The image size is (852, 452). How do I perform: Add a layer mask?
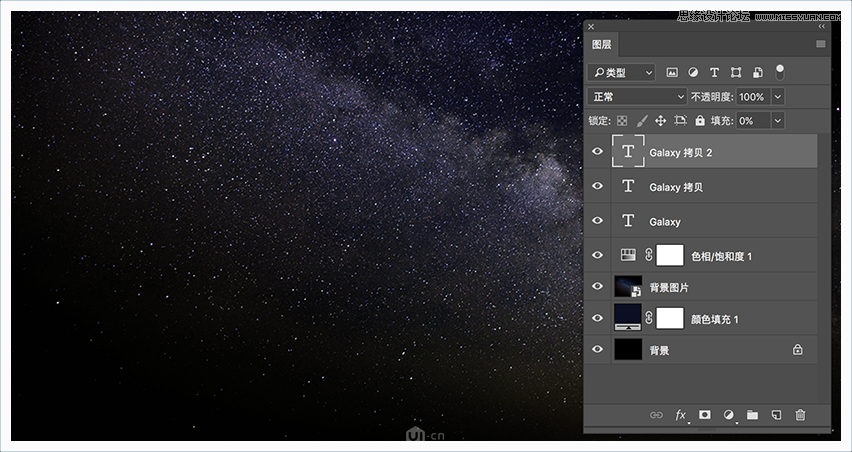[x=705, y=415]
